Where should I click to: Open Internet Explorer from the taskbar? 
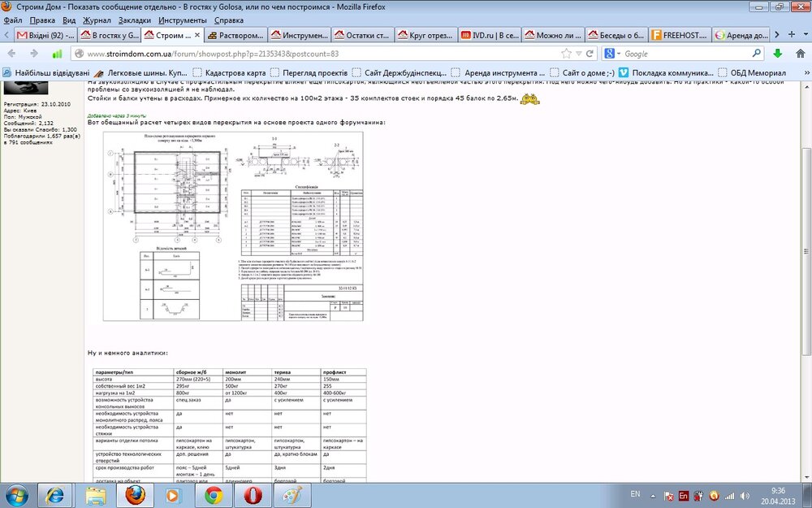[56, 495]
